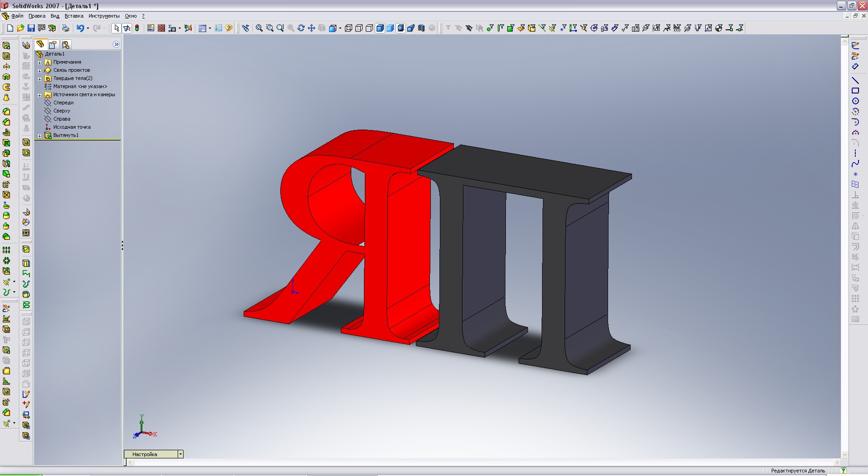Start a sketch with the Sketch icon

(855, 46)
